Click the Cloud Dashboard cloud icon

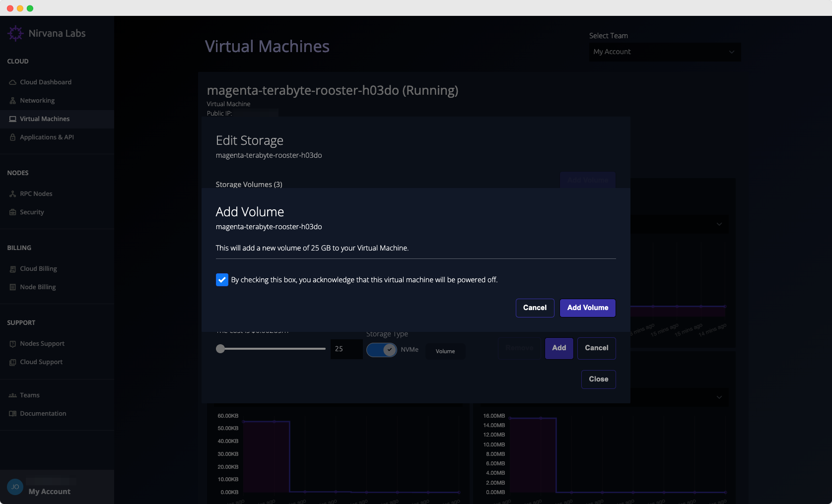point(13,82)
